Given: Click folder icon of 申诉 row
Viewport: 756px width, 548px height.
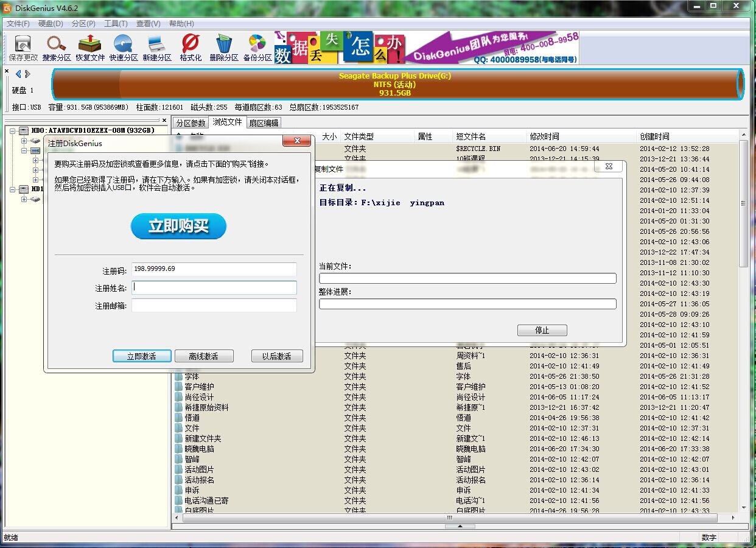Looking at the screenshot, I should [178, 490].
